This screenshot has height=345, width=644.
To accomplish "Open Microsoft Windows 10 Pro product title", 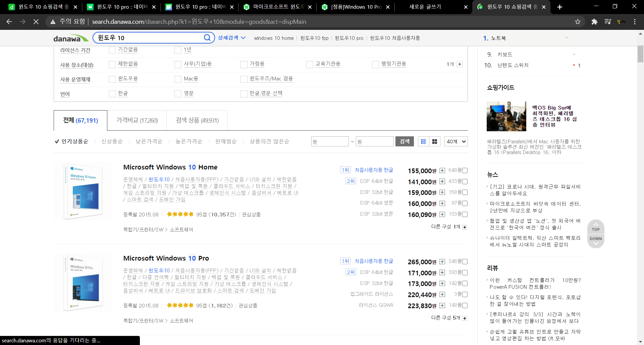I will 166,258.
